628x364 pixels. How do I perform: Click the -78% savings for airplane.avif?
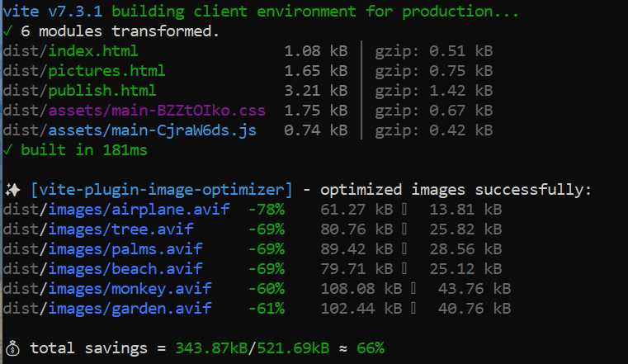(x=267, y=210)
